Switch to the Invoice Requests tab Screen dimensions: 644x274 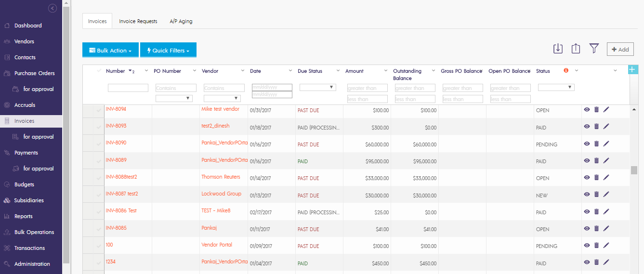138,21
